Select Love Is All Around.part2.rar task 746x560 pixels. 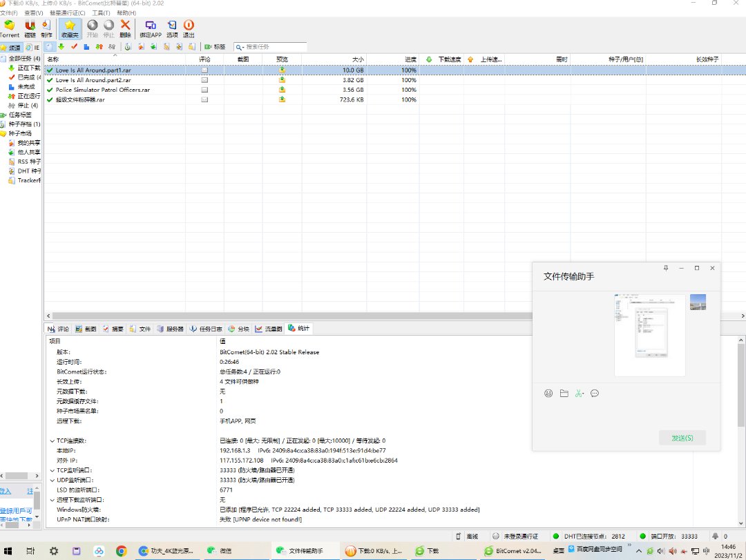point(93,80)
